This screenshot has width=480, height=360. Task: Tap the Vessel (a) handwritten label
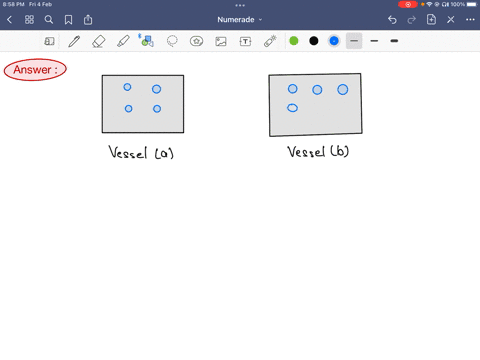pos(141,152)
